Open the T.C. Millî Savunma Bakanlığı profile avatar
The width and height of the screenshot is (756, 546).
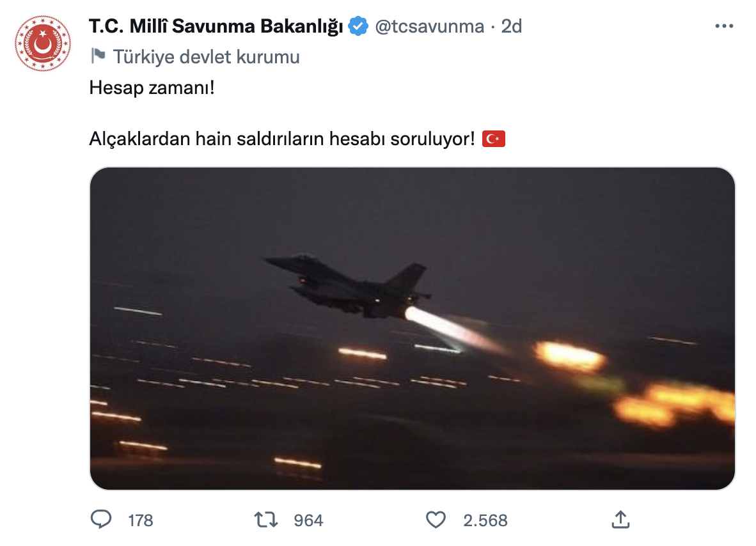(x=42, y=40)
